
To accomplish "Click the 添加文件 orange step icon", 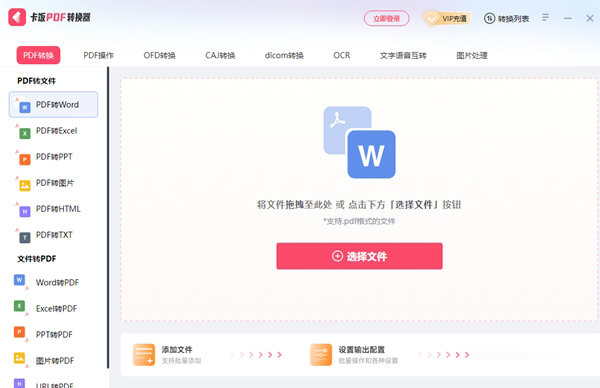I will pos(144,355).
